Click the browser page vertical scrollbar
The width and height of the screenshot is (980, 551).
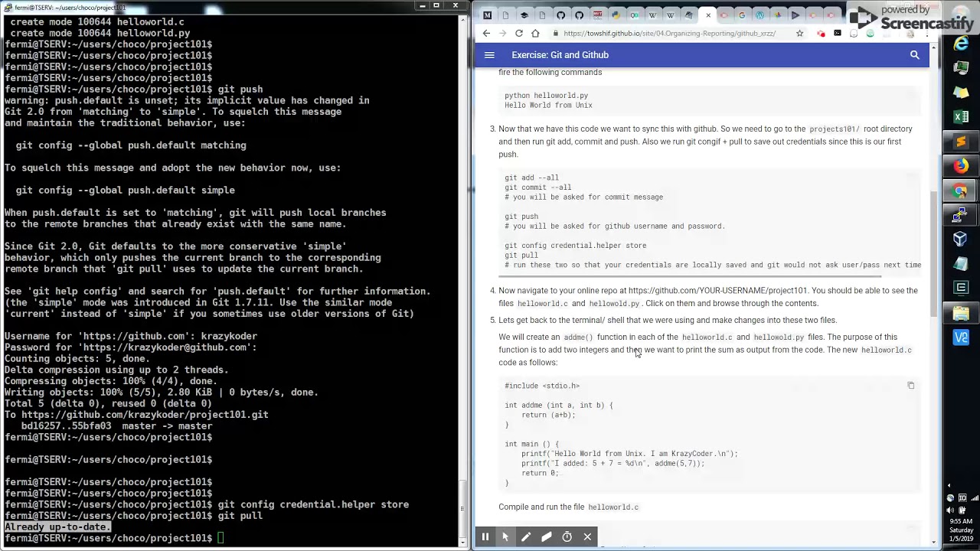pos(933,253)
